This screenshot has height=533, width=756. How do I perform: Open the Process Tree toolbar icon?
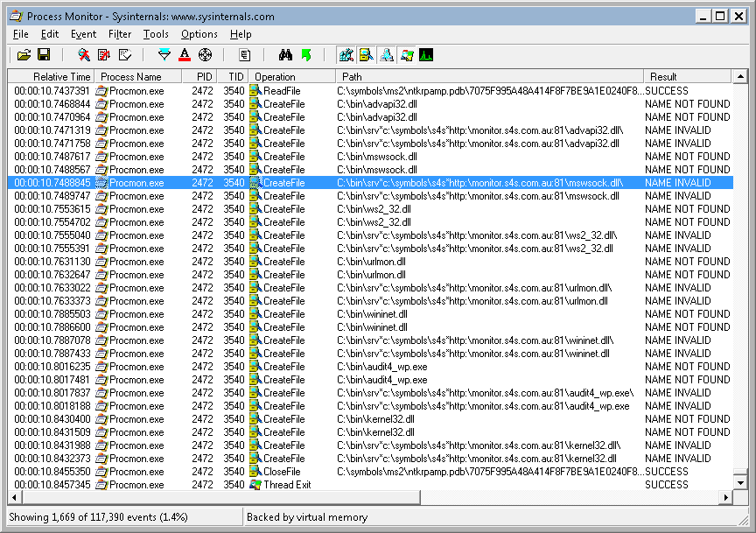pos(245,55)
